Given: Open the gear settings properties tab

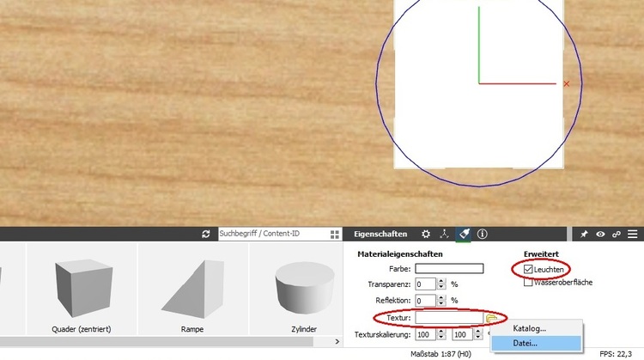Looking at the screenshot, I should click(x=426, y=234).
